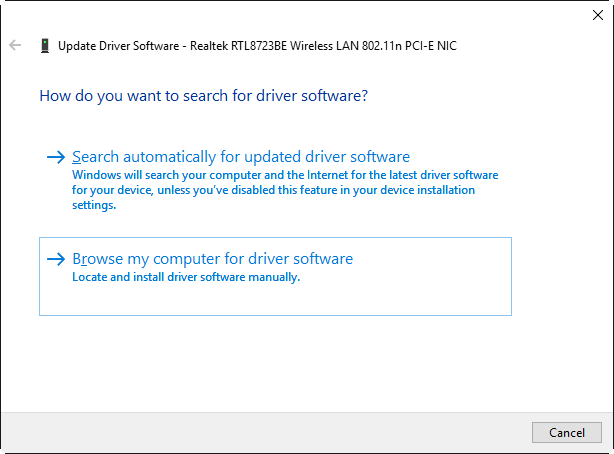Click the network adapter device icon in title
Screen dimensions: 614x454
[45, 46]
